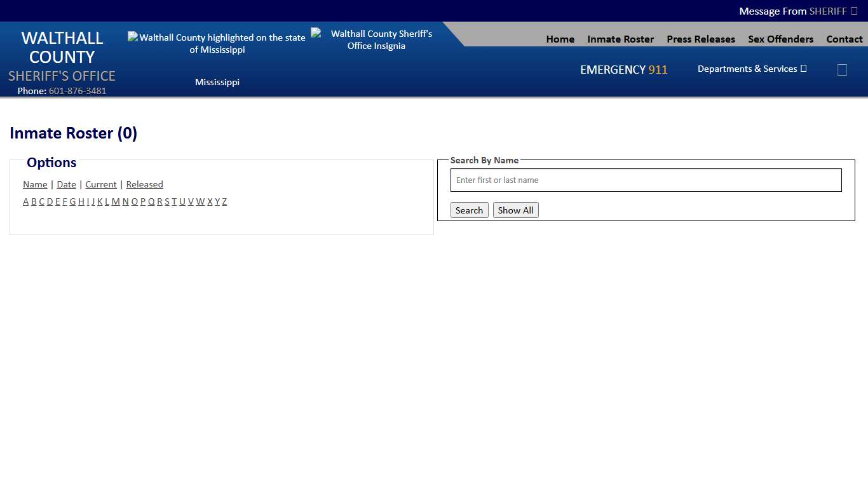Viewport: 868px width, 488px height.
Task: Switch to the Inmate Roster tab
Action: click(x=620, y=39)
